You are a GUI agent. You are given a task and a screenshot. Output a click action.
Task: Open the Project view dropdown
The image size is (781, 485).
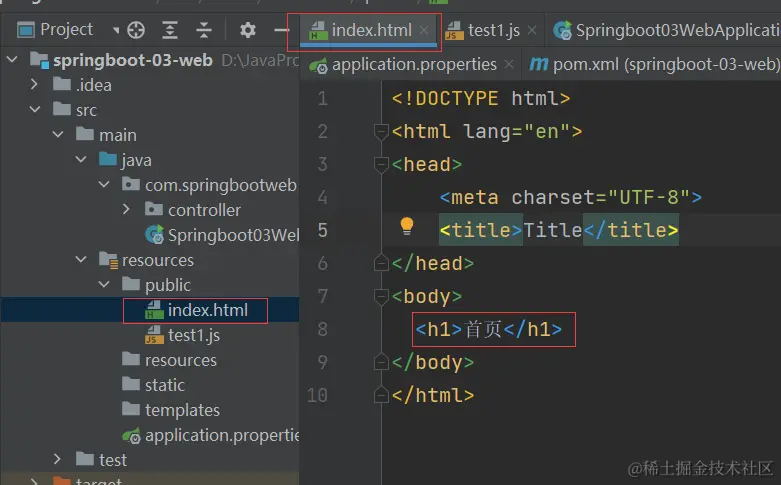point(116,30)
